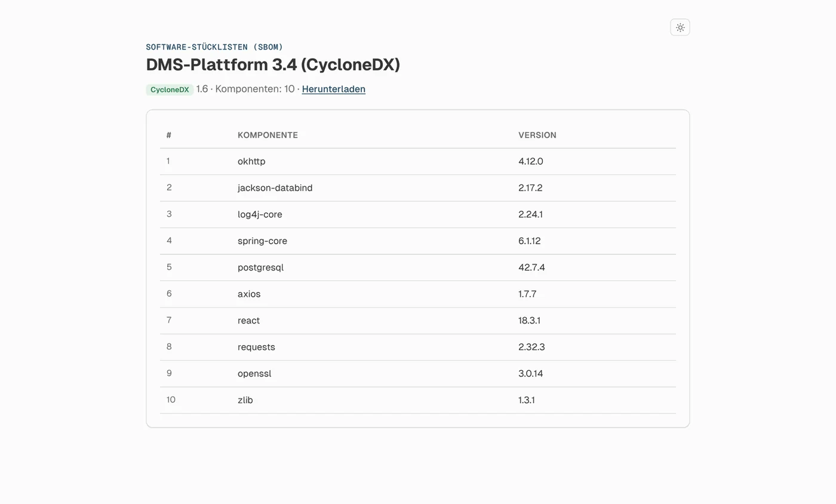This screenshot has height=504, width=836.
Task: Select the react component cell
Action: coord(248,320)
